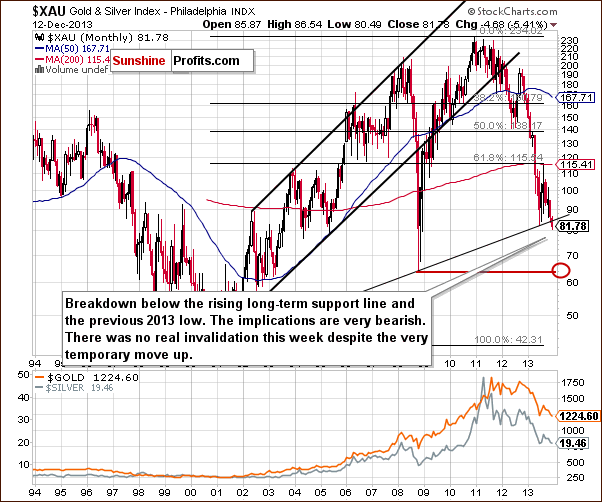Click the red target circle near 64
The height and width of the screenshot is (502, 602).
(561, 271)
